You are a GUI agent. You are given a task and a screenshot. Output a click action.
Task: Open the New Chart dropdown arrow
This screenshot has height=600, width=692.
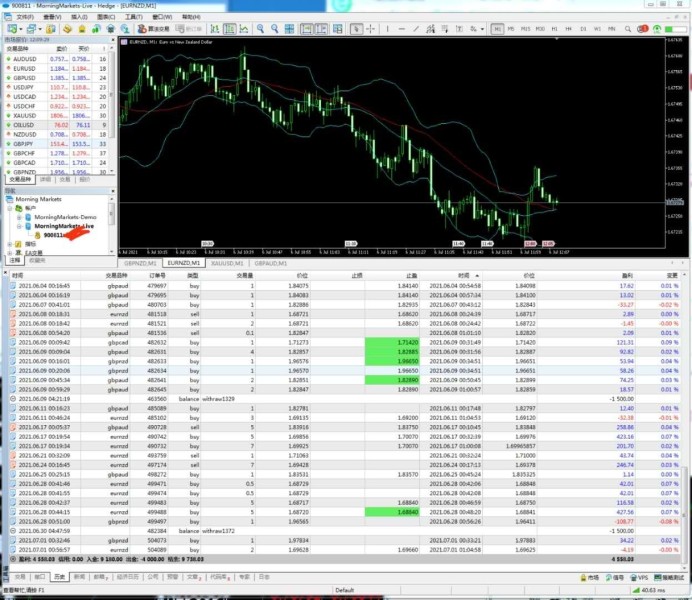(x=20, y=30)
